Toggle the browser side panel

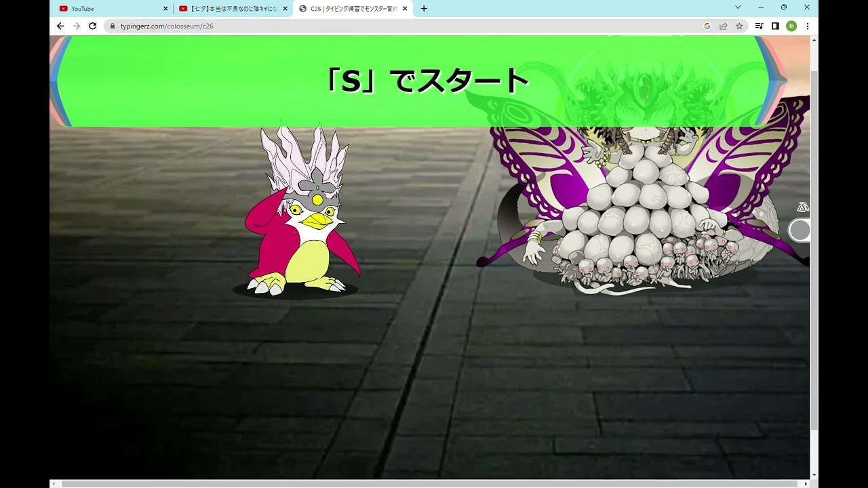(x=775, y=26)
